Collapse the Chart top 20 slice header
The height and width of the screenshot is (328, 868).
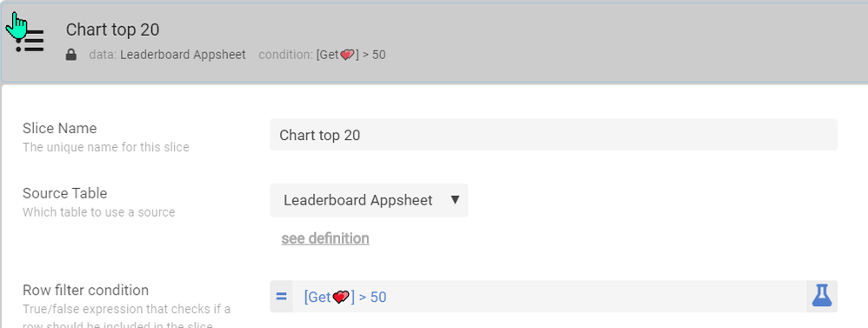[434, 42]
